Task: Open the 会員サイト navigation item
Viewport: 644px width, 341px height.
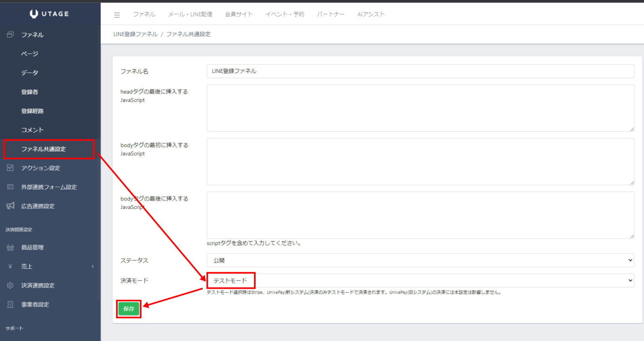Action: pos(239,14)
